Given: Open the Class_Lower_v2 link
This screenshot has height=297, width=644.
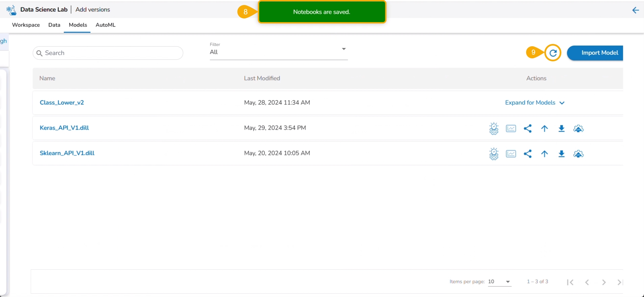Looking at the screenshot, I should tap(62, 103).
